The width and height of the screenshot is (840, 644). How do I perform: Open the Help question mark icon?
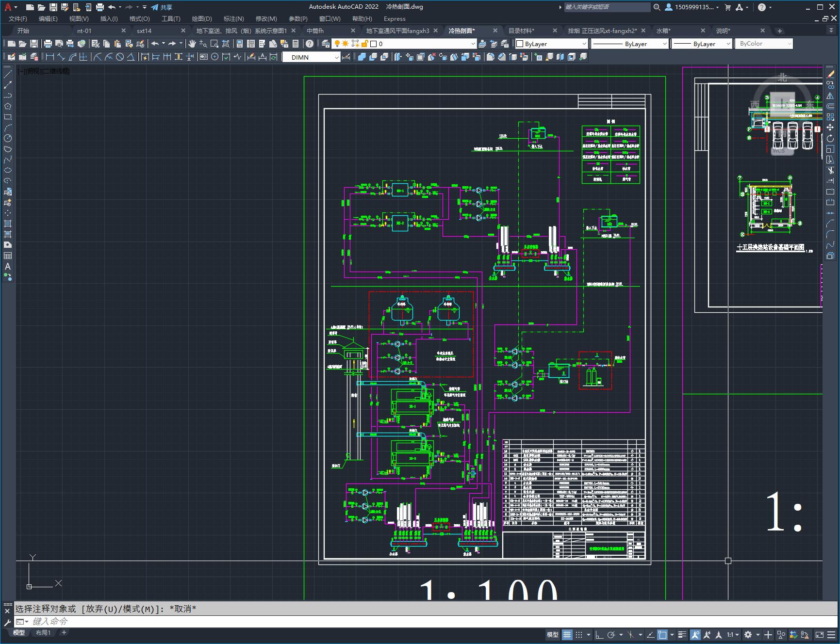(310, 44)
